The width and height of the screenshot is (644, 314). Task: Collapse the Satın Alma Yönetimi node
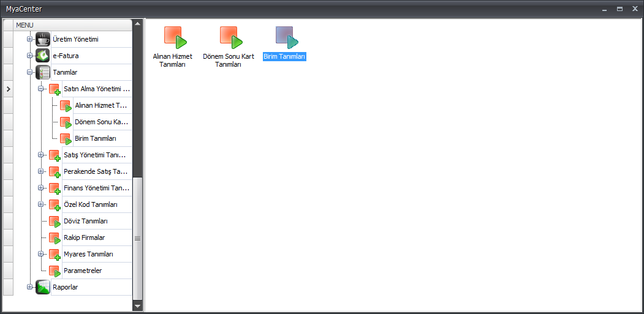40,89
